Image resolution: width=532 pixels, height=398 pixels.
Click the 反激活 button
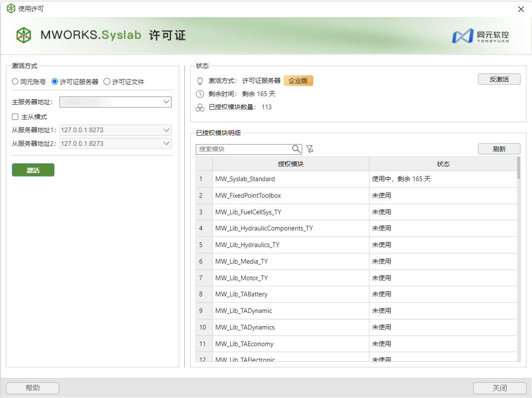[499, 80]
